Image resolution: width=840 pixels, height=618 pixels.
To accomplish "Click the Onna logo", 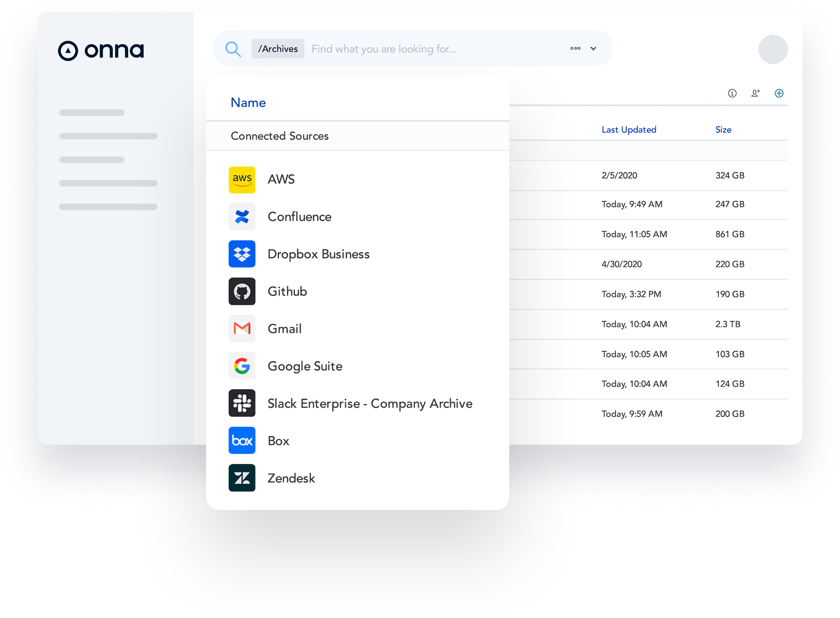I will coord(101,50).
